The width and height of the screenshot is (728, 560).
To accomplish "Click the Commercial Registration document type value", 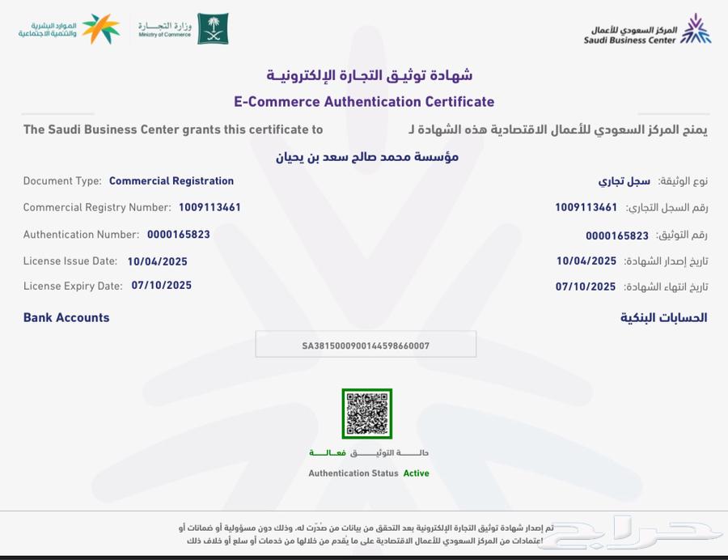I will (171, 181).
